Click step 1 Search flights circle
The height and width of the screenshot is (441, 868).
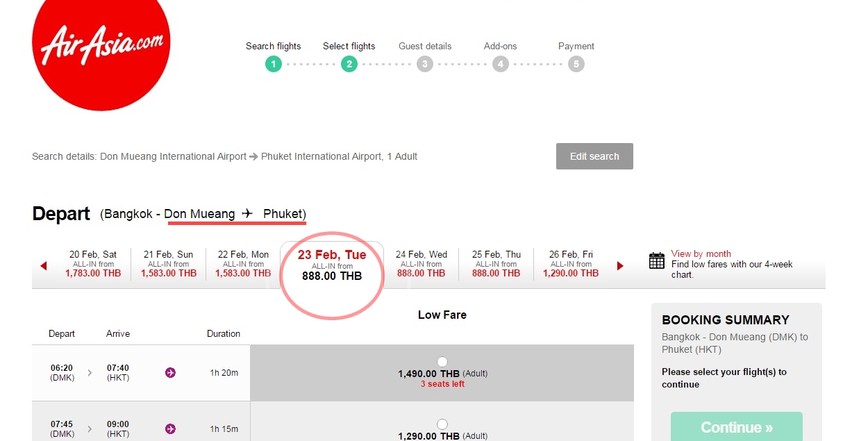click(274, 65)
